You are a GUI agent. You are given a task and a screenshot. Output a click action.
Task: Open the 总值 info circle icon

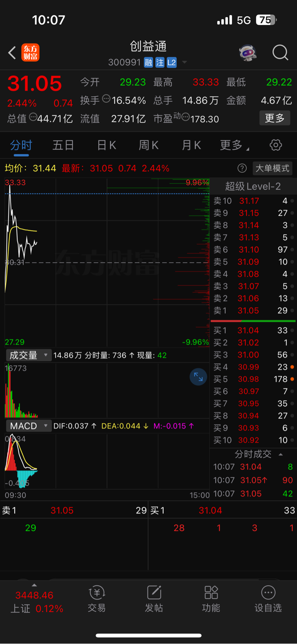coord(34,117)
